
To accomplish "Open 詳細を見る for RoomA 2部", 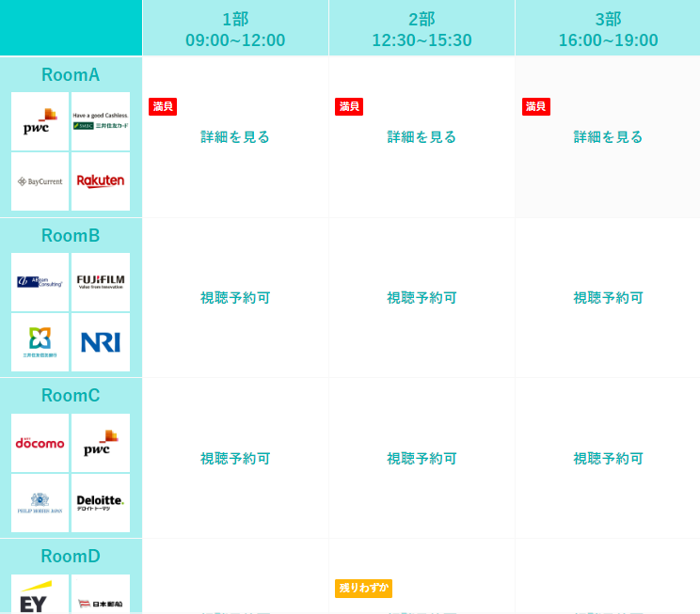I will 422,137.
